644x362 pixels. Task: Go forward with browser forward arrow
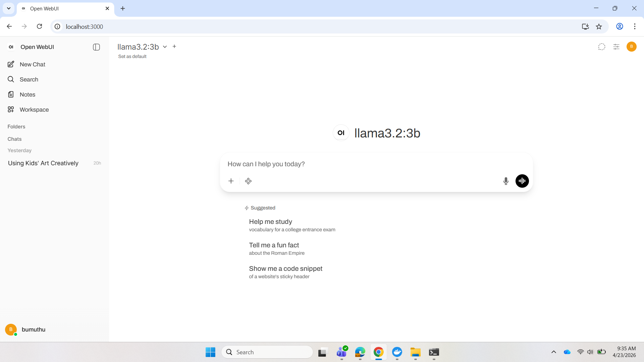click(24, 26)
